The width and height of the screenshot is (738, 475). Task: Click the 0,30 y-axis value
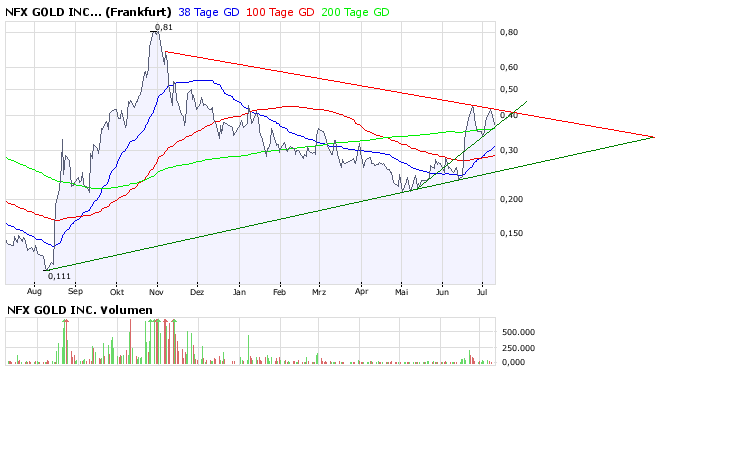509,150
